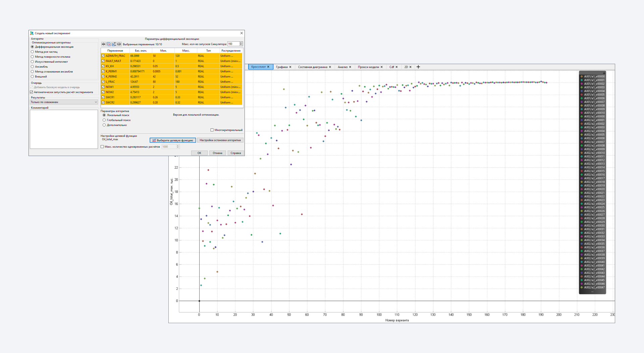
Task: Click the chart icon on Выберите целевую функцию button
Action: click(154, 140)
